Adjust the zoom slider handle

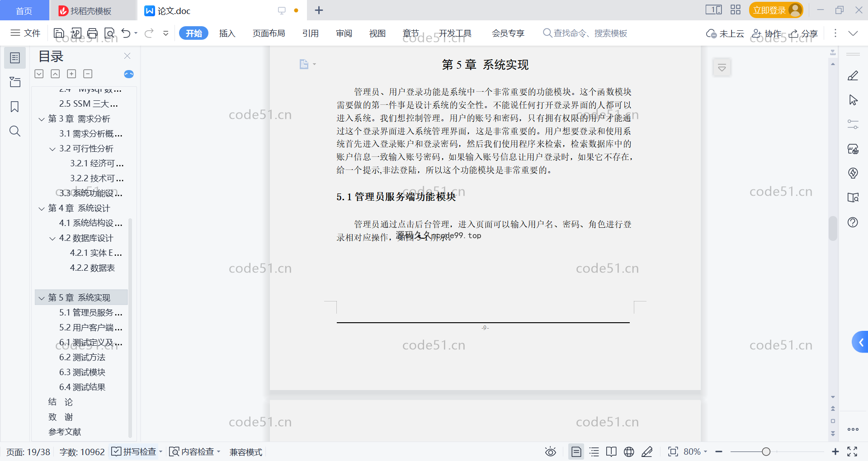tap(766, 452)
